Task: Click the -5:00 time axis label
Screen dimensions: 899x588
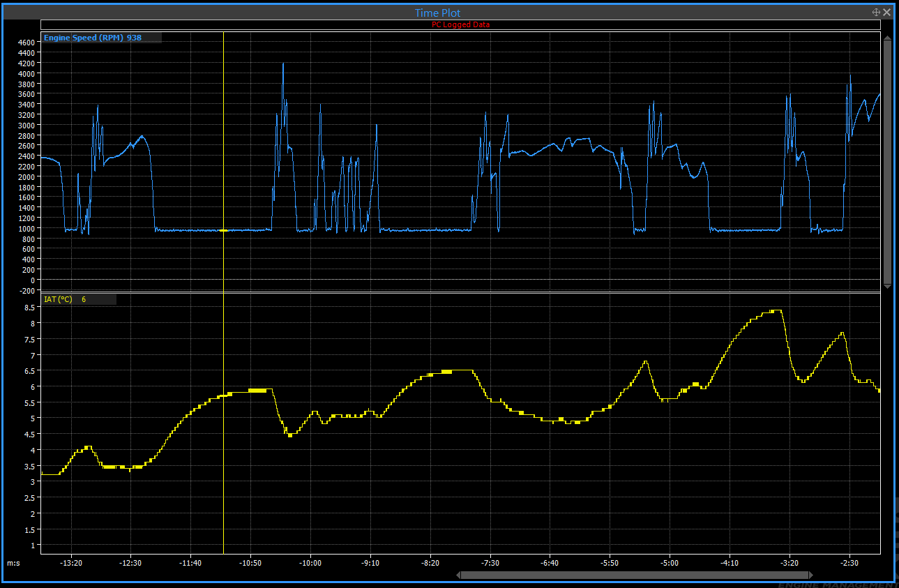Action: coord(670,562)
